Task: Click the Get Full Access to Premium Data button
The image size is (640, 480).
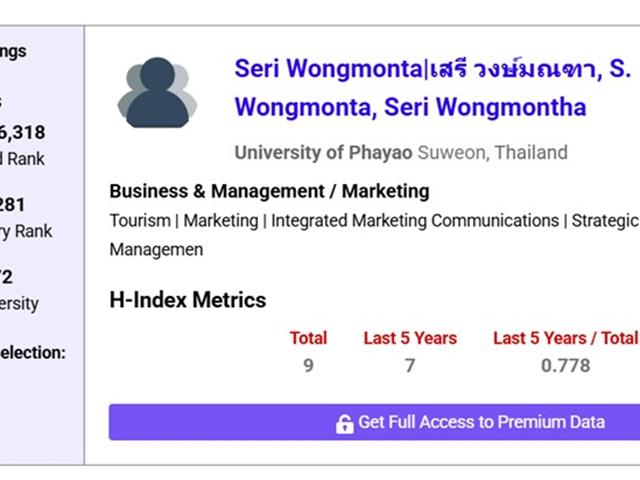Action: 374,422
